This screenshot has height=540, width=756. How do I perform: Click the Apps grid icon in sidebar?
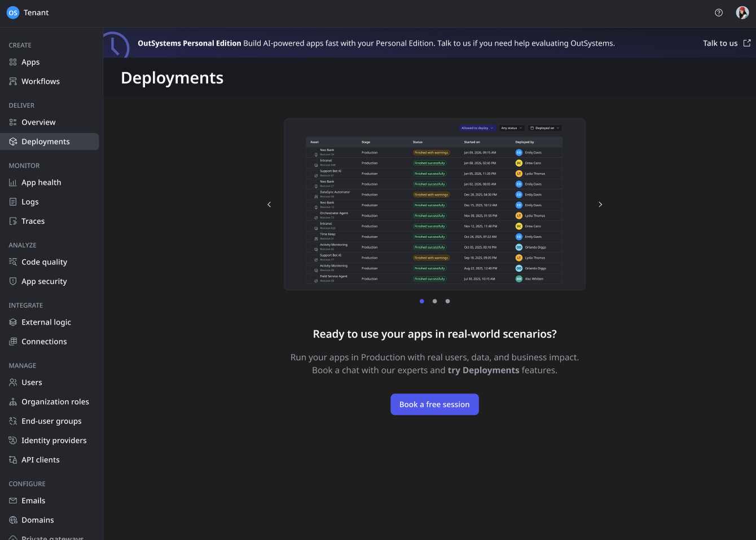click(13, 62)
